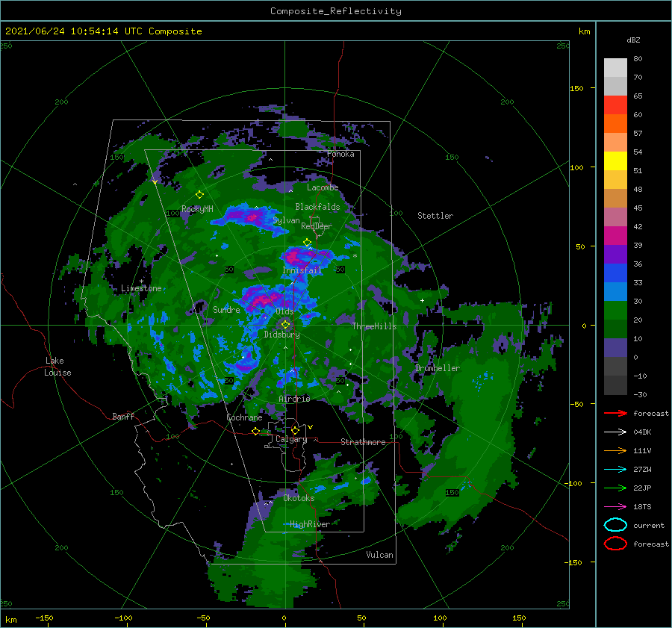Click the yellow diamond marker south of RedDeer
The width and height of the screenshot is (672, 628).
pyautogui.click(x=308, y=243)
